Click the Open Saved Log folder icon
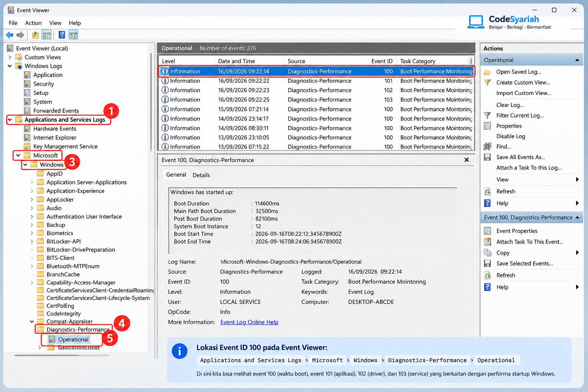 [487, 72]
